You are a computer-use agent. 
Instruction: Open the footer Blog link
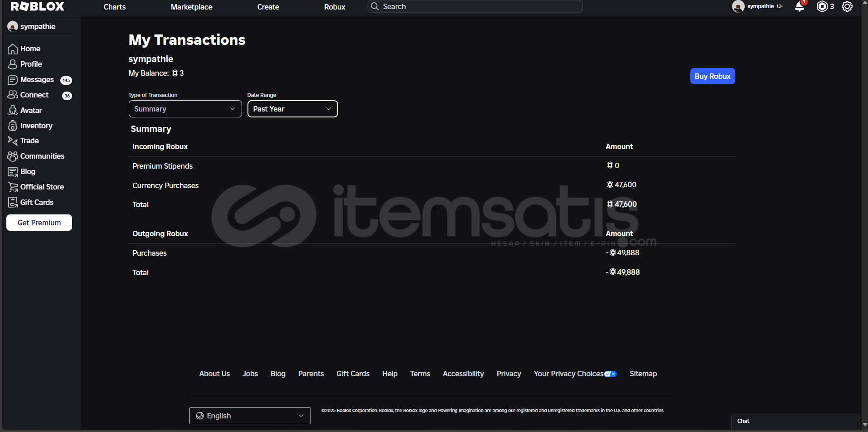coord(278,374)
